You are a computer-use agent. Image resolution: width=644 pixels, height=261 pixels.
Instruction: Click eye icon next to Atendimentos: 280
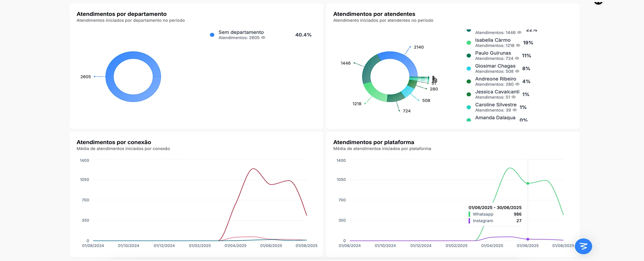(517, 84)
